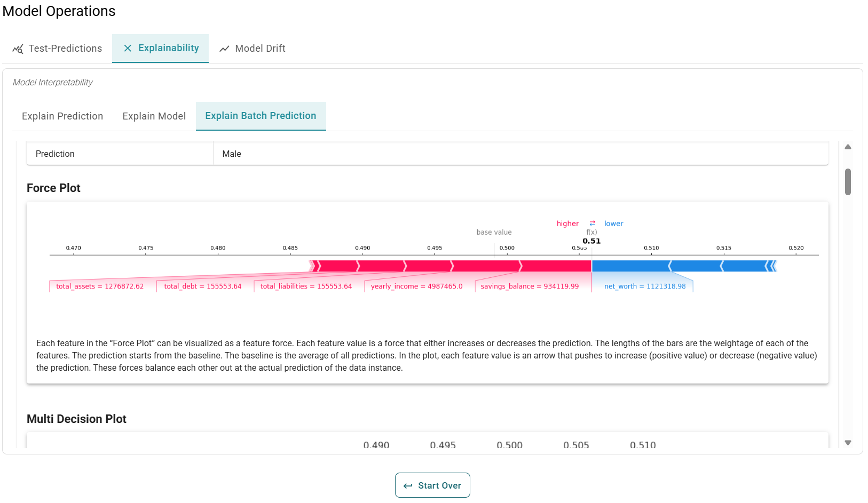
Task: Click the yearly_income feature label
Action: [x=416, y=286]
